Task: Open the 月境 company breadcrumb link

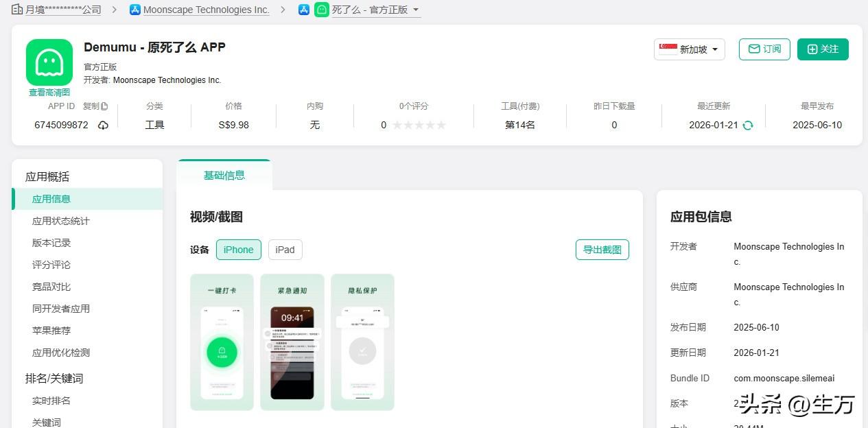Action: pyautogui.click(x=63, y=10)
